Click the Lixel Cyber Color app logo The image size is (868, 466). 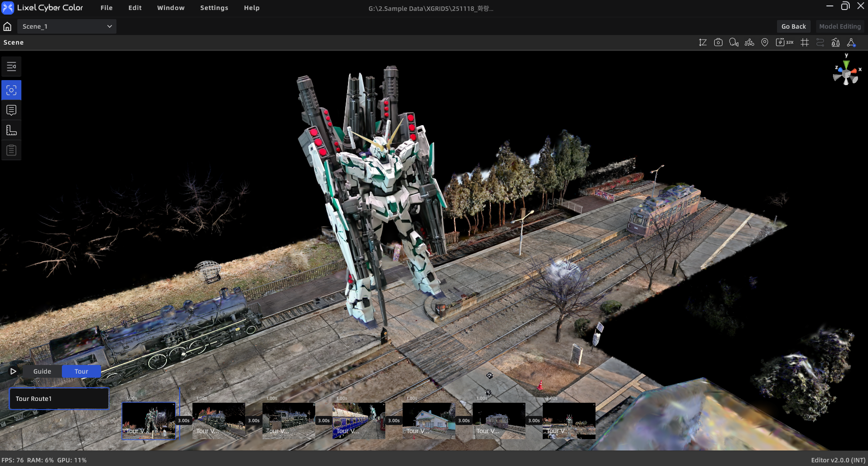tap(8, 8)
